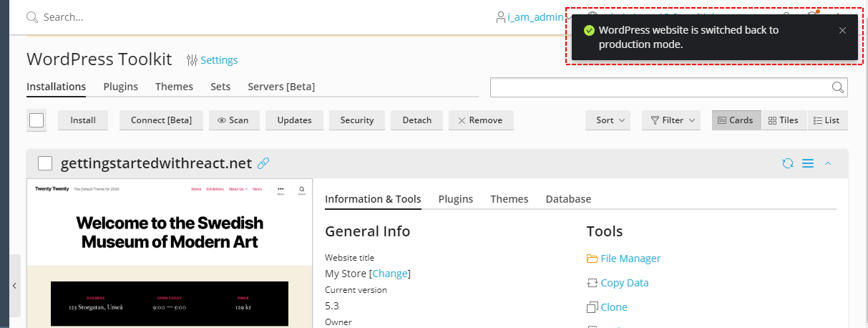Click the Connect [Beta] button
This screenshot has height=328, width=868.
point(161,120)
